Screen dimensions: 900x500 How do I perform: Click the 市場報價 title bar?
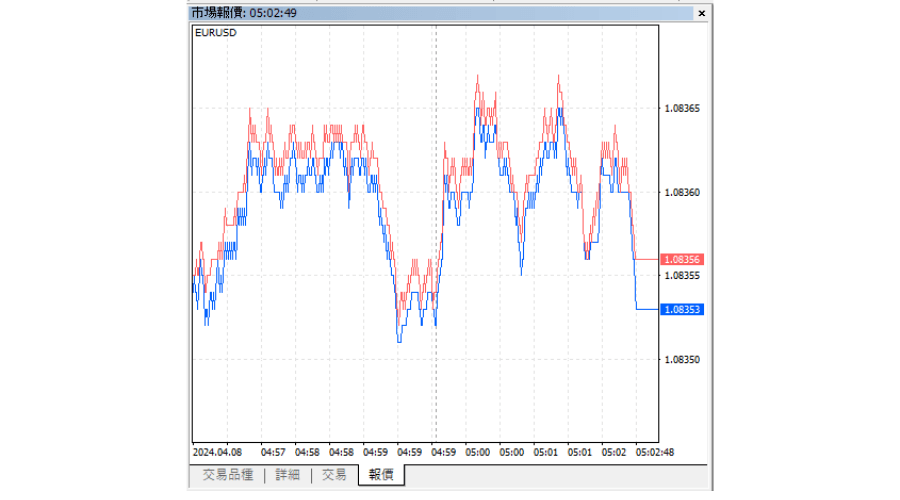tap(400, 13)
